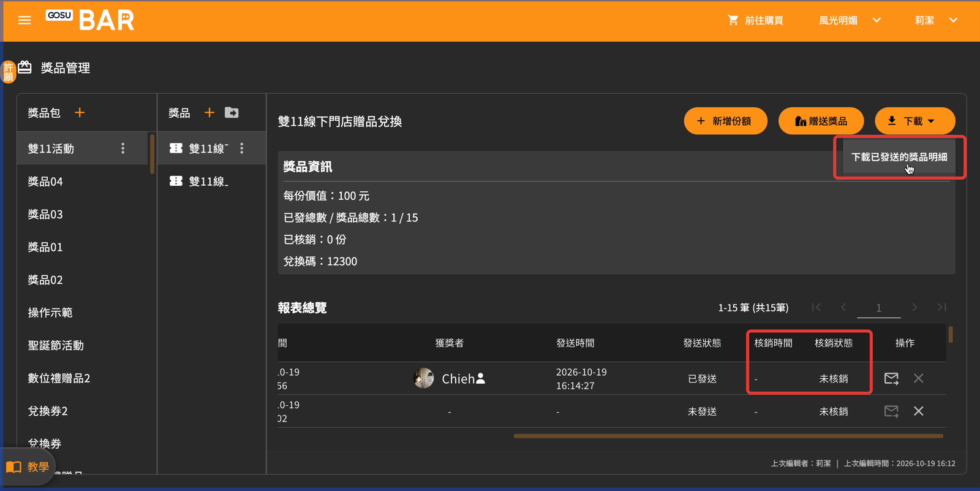Add a new prize with plus icon
This screenshot has width=980, height=491.
coord(209,113)
